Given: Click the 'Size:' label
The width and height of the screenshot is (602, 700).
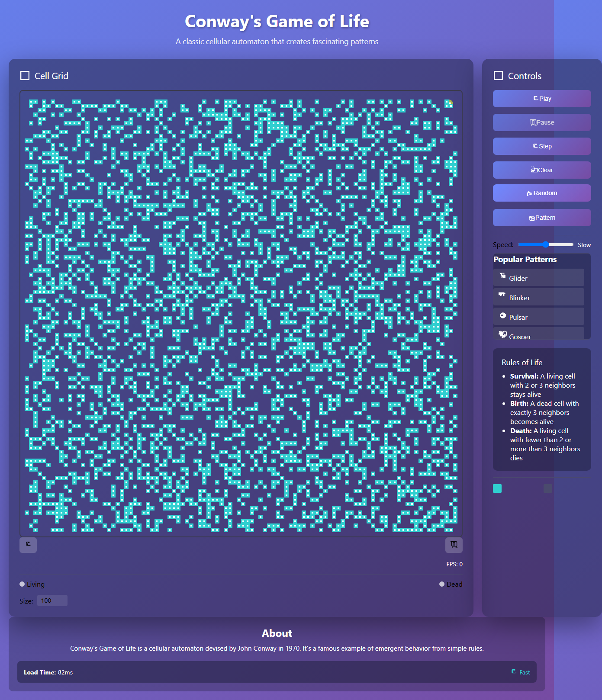Looking at the screenshot, I should click(x=26, y=601).
